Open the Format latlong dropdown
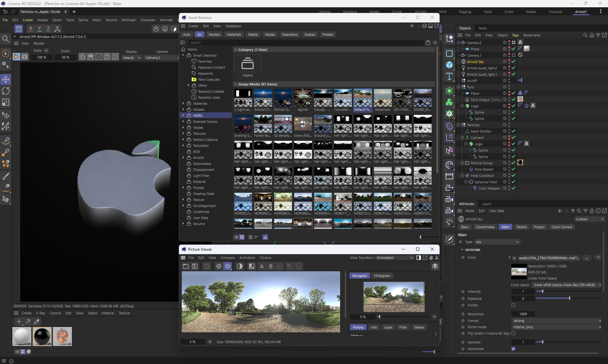 pos(556,321)
